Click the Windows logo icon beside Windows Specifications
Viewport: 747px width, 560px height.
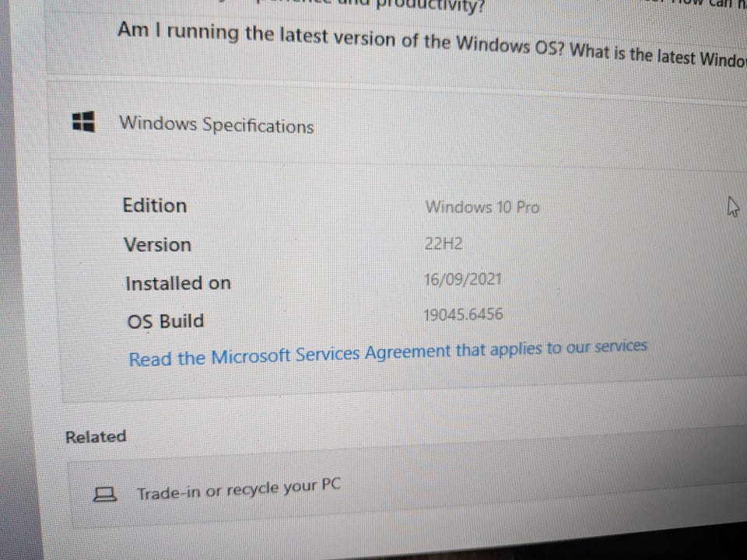click(x=83, y=121)
